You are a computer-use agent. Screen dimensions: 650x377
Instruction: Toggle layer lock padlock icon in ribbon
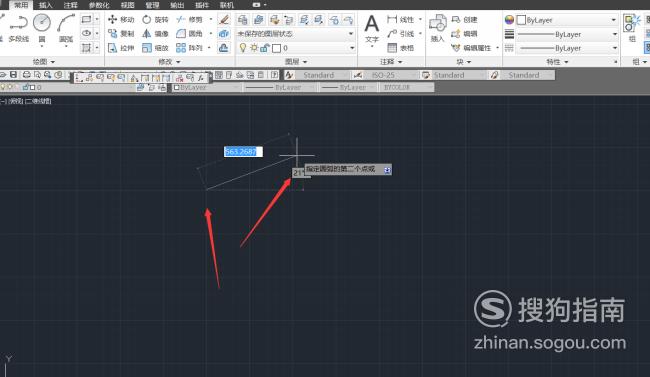tap(265, 48)
